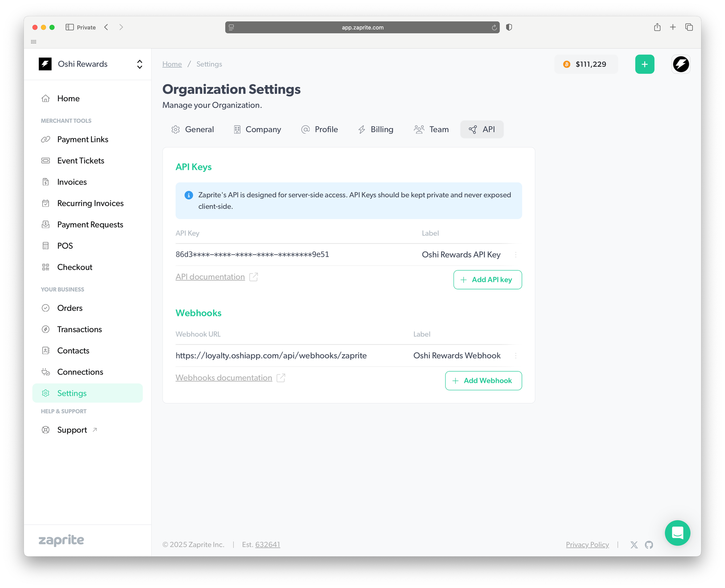
Task: Open Contacts page
Action: pos(87,351)
